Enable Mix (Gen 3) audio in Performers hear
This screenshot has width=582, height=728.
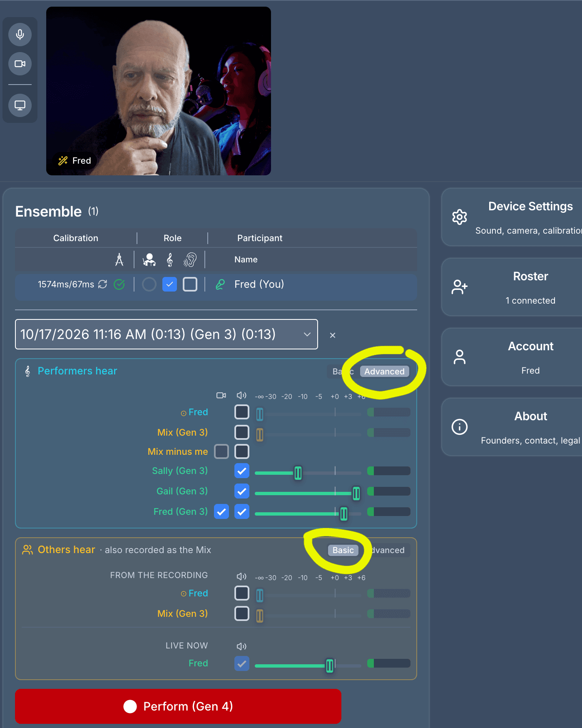point(242,432)
